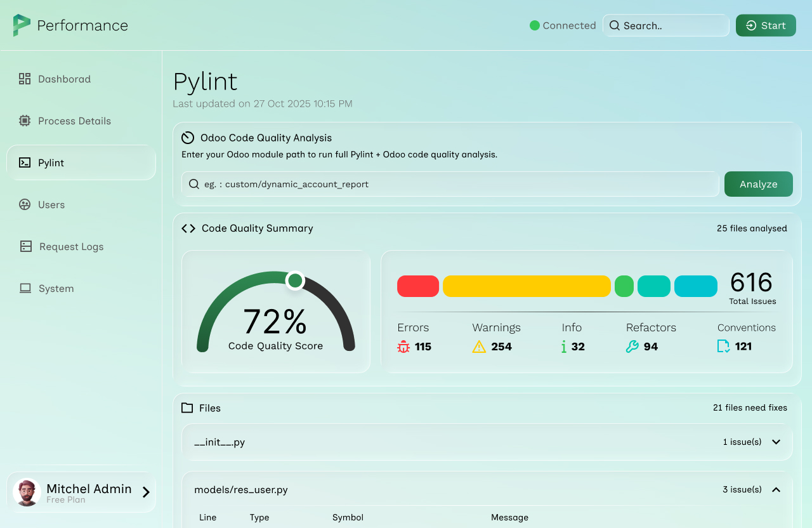Screen dimensions: 812x528
Task: Expand the __init__.py file issues
Action: (776, 442)
